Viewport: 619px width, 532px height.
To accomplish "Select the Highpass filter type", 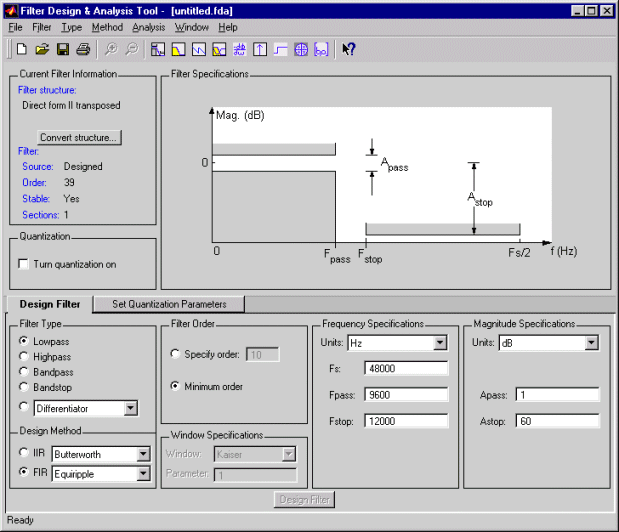I will click(23, 357).
